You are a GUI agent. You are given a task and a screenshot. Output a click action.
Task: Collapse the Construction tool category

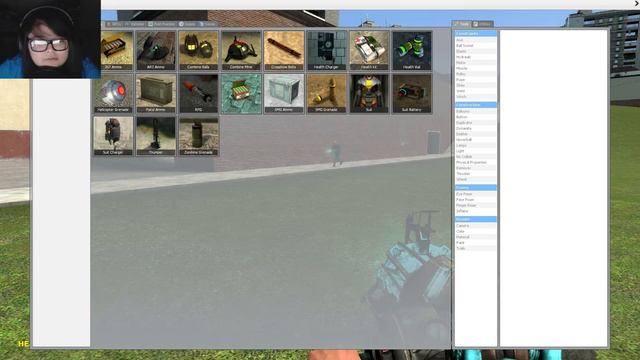click(476, 105)
